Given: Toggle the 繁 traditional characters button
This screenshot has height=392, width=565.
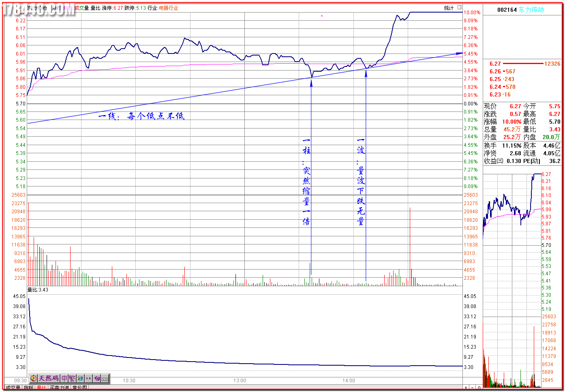Looking at the screenshot, I should pos(72,378).
